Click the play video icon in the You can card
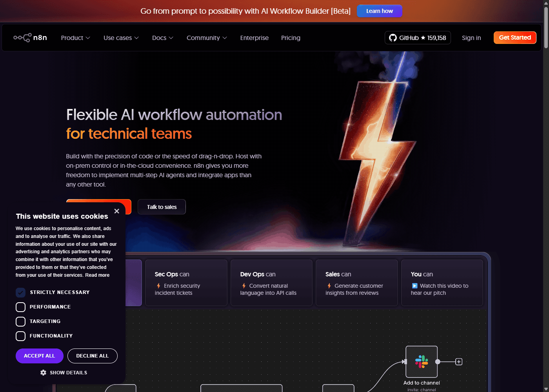 (414, 286)
